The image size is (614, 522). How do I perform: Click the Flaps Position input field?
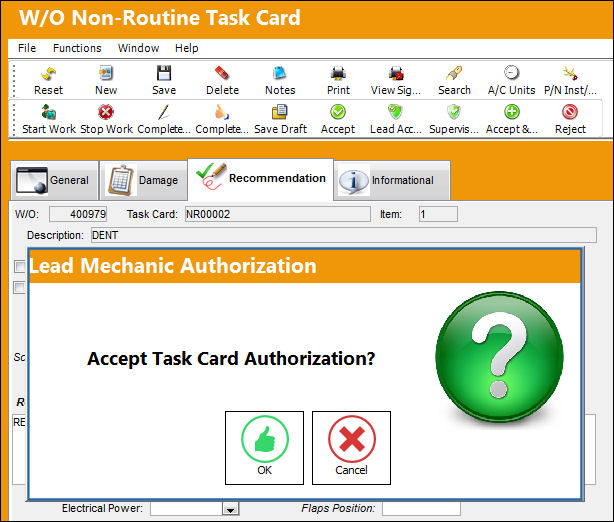(421, 509)
